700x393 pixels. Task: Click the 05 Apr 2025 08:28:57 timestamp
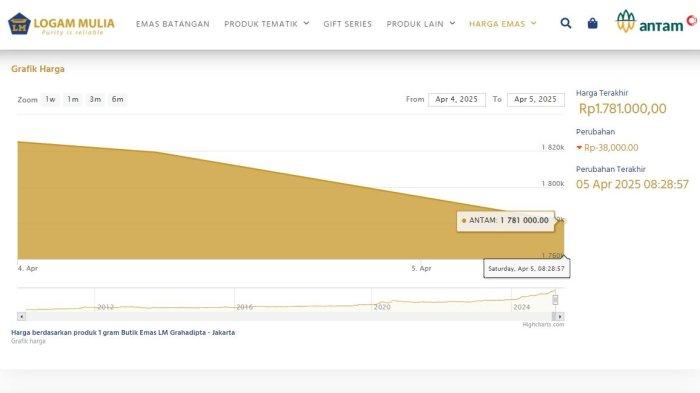(632, 184)
